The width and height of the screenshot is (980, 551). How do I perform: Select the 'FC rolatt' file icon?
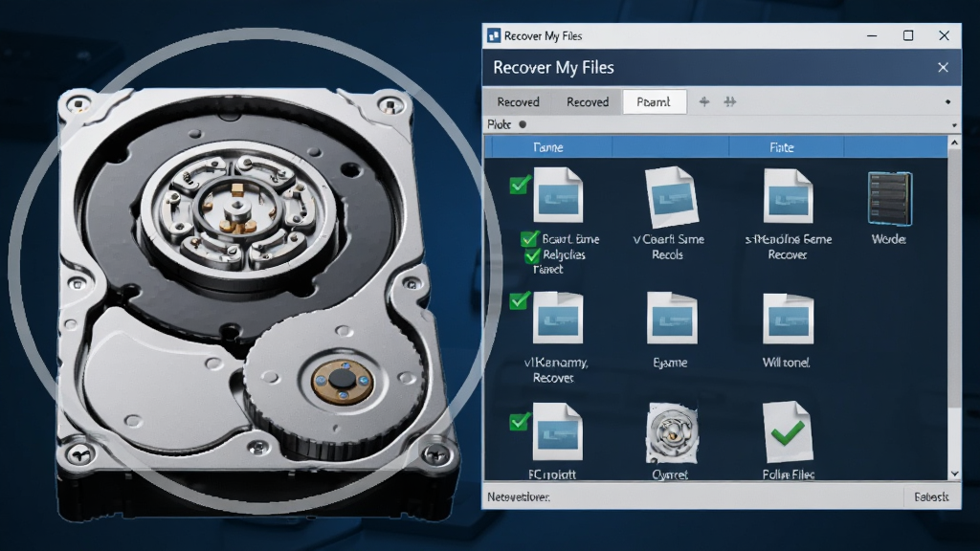coord(557,431)
